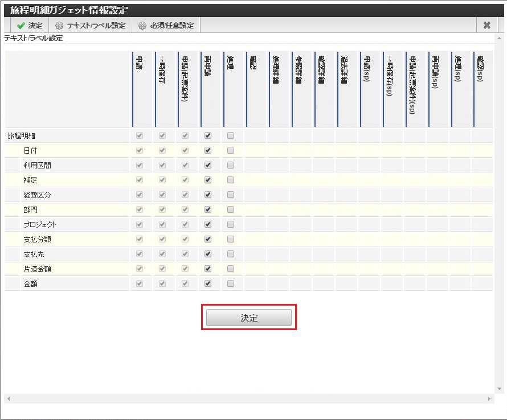Image resolution: width=507 pixels, height=420 pixels.
Task: Check the 処理 checkbox in the 金額 row
Action: (x=231, y=283)
